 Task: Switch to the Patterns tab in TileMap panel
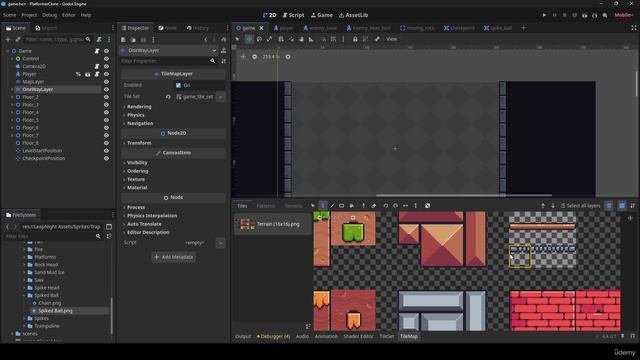pyautogui.click(x=266, y=206)
